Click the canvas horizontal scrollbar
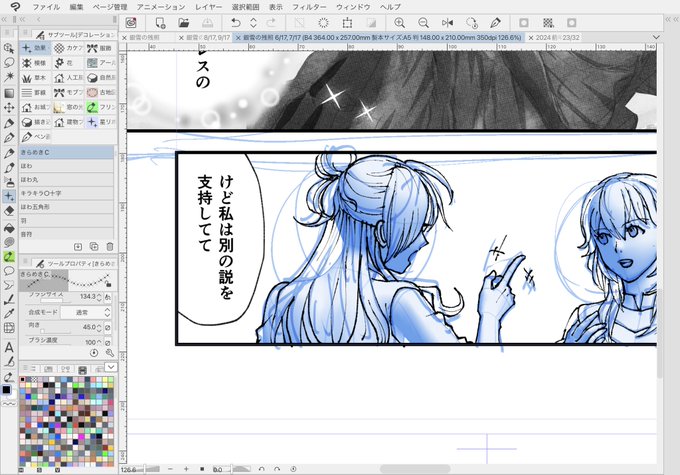 (415, 469)
